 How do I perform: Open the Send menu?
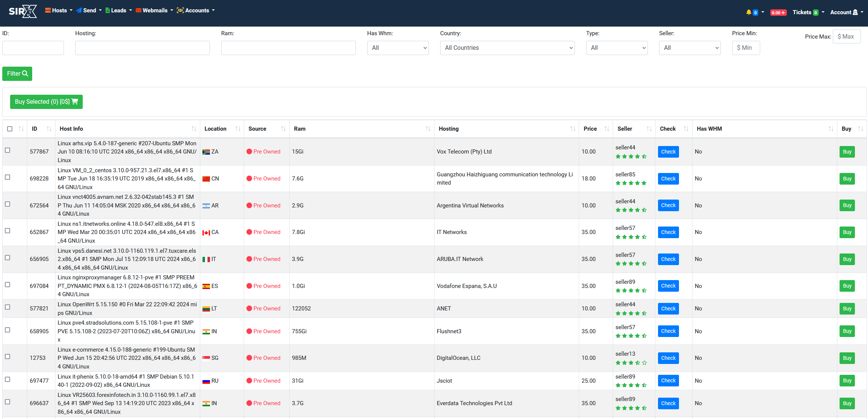pyautogui.click(x=89, y=10)
